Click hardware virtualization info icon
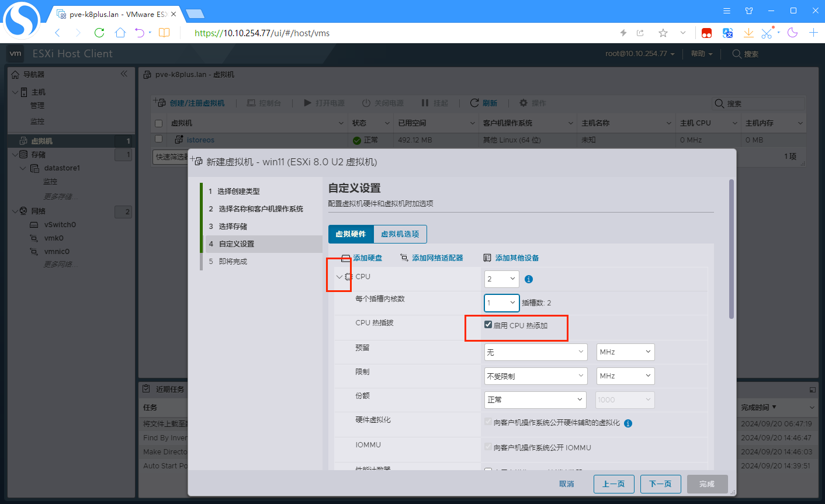The height and width of the screenshot is (504, 825). [x=628, y=423]
